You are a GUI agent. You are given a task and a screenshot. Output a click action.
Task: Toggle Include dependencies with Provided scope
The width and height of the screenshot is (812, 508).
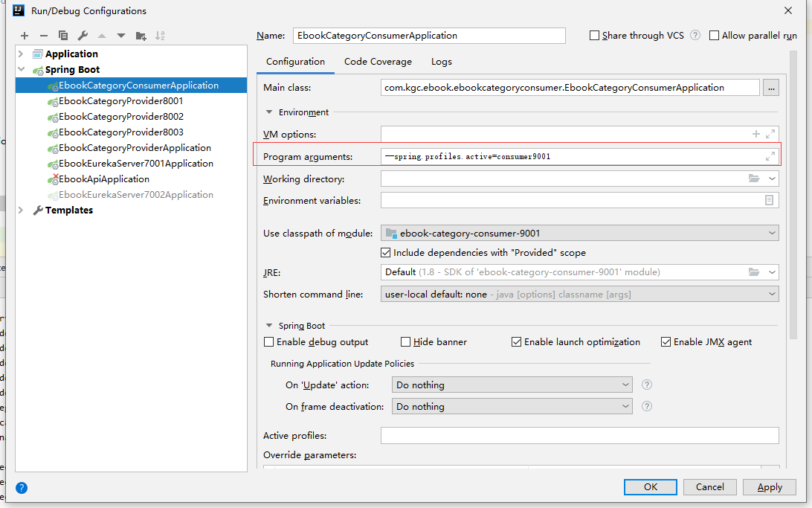coord(385,253)
